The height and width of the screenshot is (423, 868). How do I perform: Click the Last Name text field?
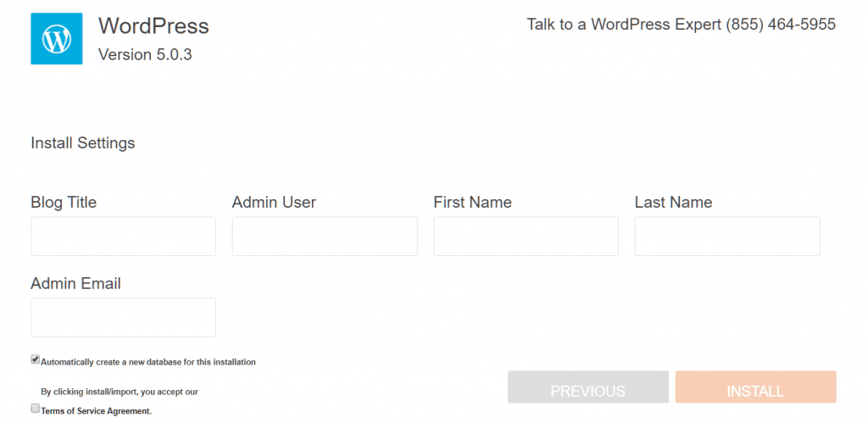[x=727, y=237]
